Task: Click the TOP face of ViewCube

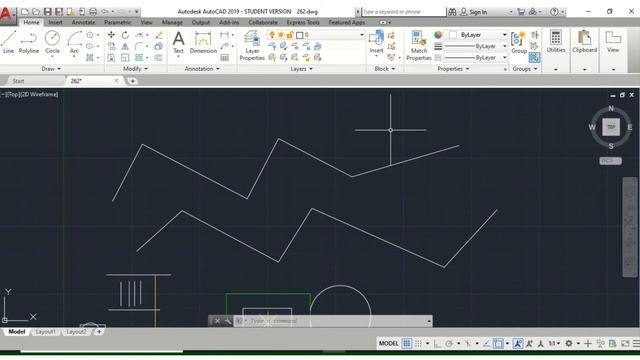Action: [x=611, y=127]
